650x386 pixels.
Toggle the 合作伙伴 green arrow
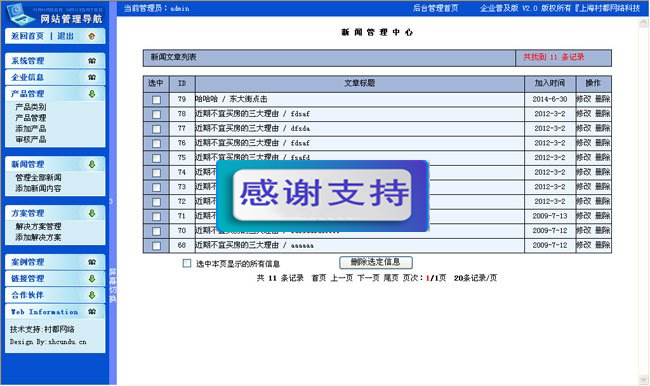click(92, 295)
